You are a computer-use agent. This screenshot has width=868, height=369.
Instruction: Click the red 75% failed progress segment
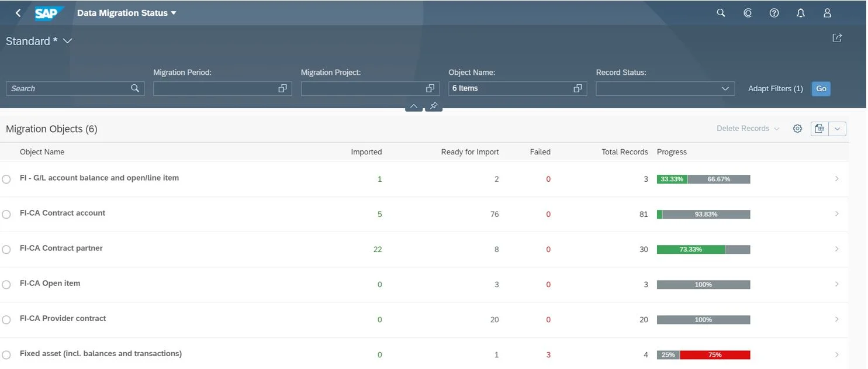(715, 355)
